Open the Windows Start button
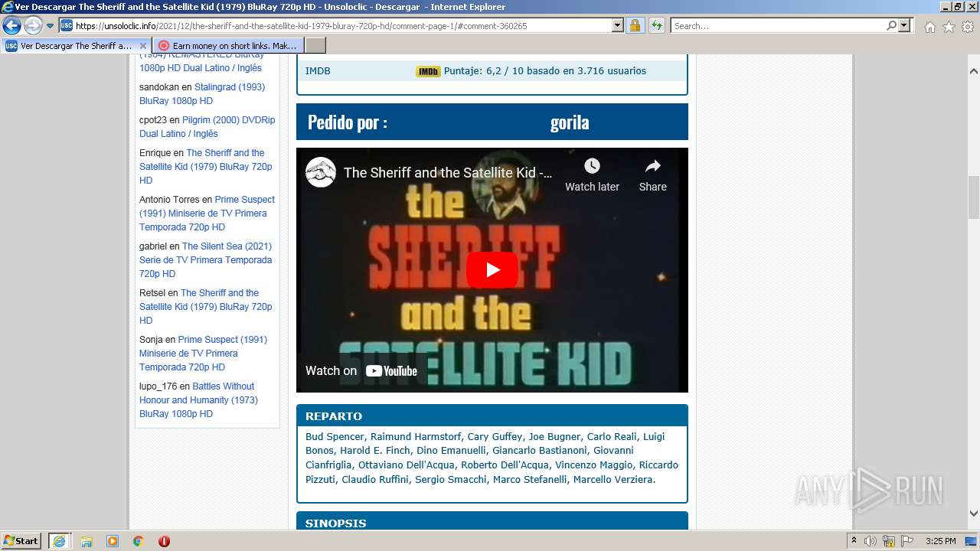Screen dimensions: 980x551 point(21,541)
